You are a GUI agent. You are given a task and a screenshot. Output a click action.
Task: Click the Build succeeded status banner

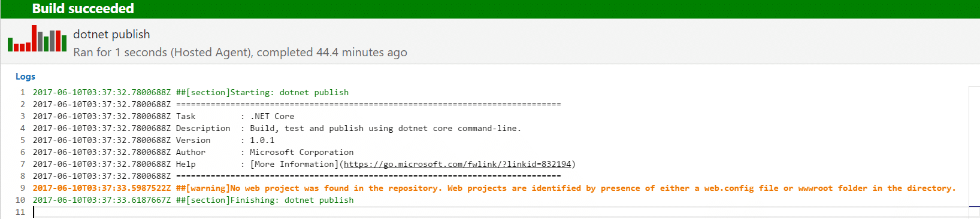[x=490, y=9]
